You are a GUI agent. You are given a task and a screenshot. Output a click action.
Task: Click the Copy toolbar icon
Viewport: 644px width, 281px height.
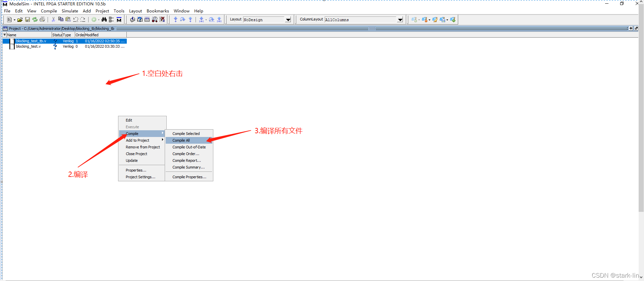point(61,19)
